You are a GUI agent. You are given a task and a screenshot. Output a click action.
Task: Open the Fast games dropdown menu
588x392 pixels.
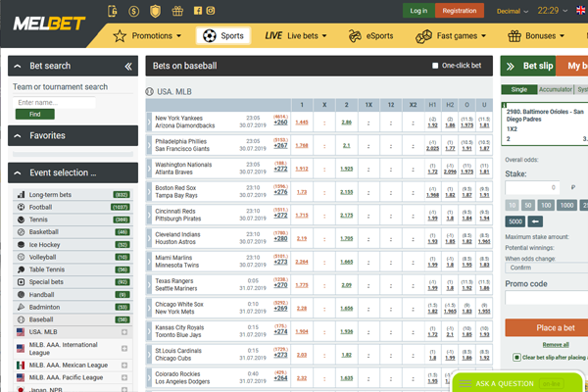pos(451,36)
